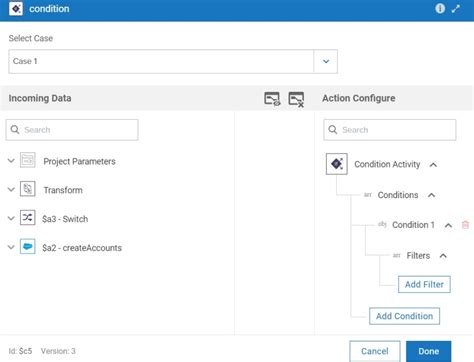Collapse the Filters node
The image size is (474, 362).
443,256
